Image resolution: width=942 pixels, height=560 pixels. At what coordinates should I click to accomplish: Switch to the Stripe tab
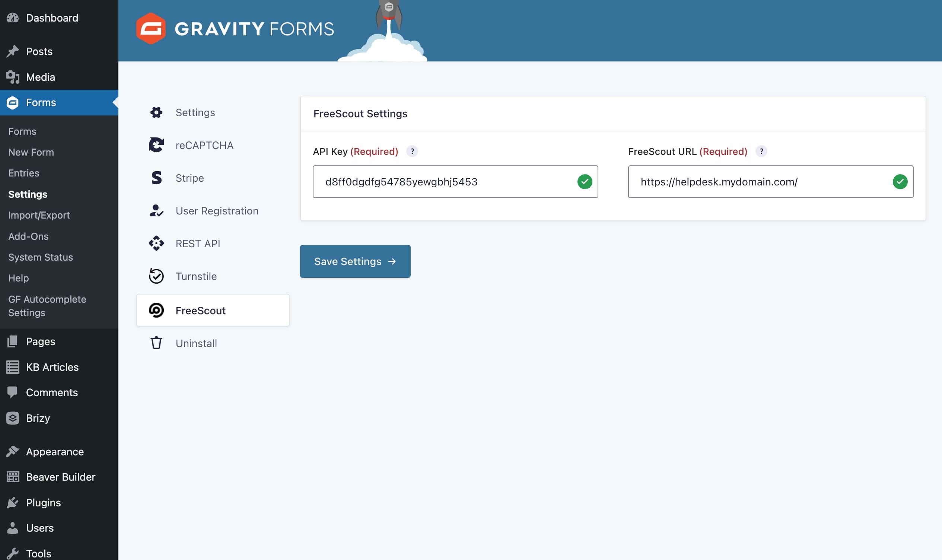coord(213,178)
